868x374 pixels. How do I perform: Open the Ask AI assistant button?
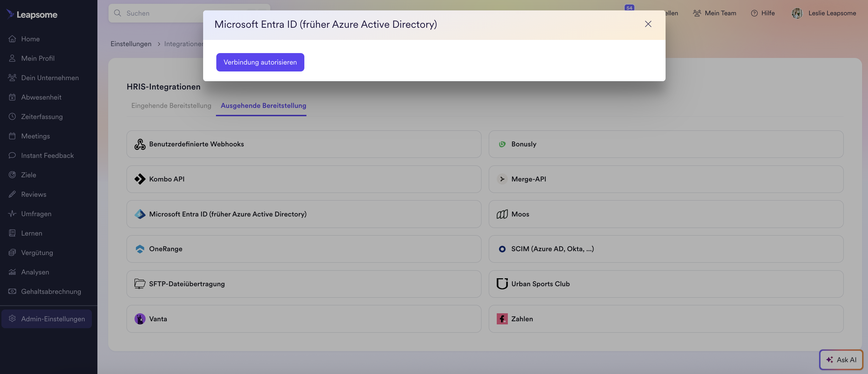(x=841, y=360)
